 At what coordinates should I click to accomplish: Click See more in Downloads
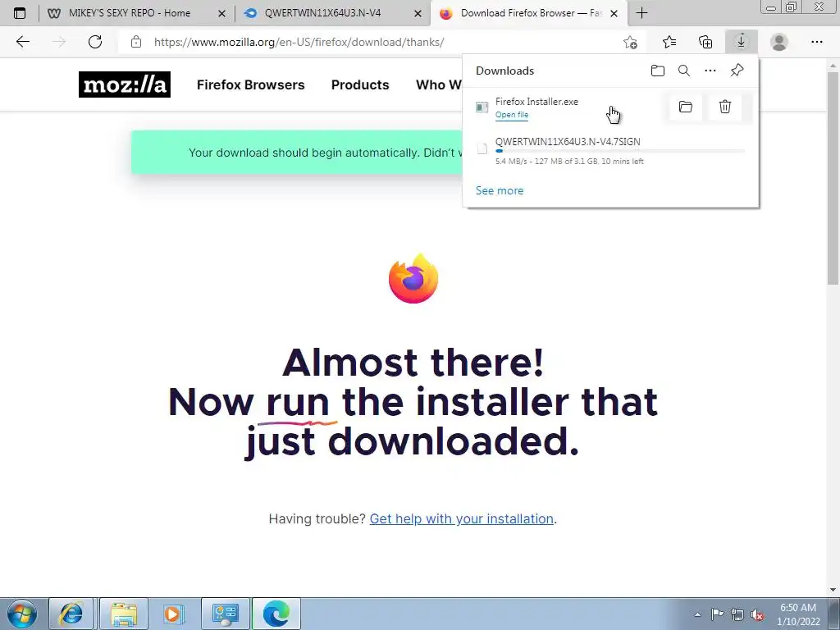point(500,190)
